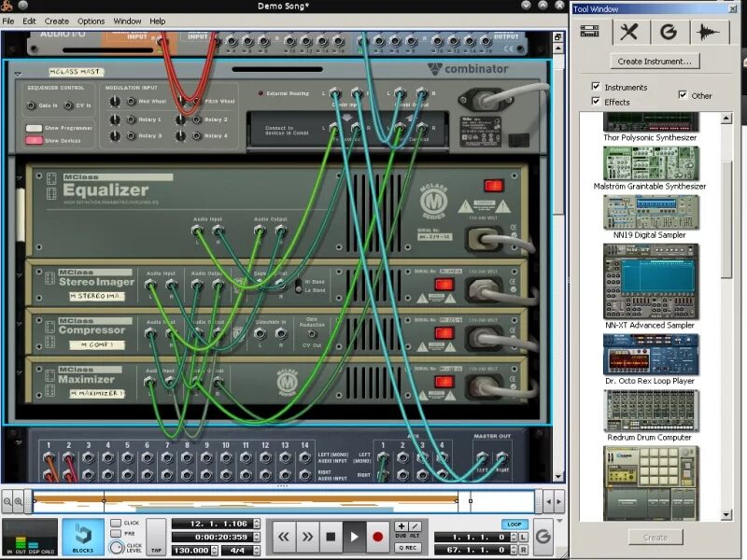Viewport: 747px width, 560px height.
Task: Detach the rack window icon
Action: [558, 36]
